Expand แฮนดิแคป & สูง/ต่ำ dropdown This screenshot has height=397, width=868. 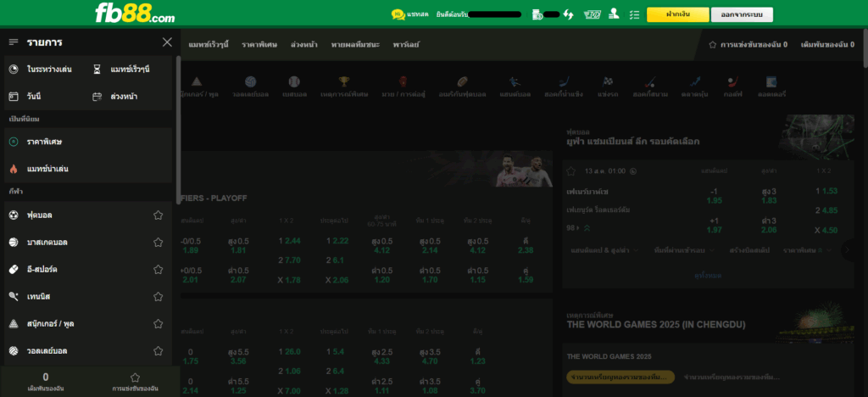pos(605,250)
